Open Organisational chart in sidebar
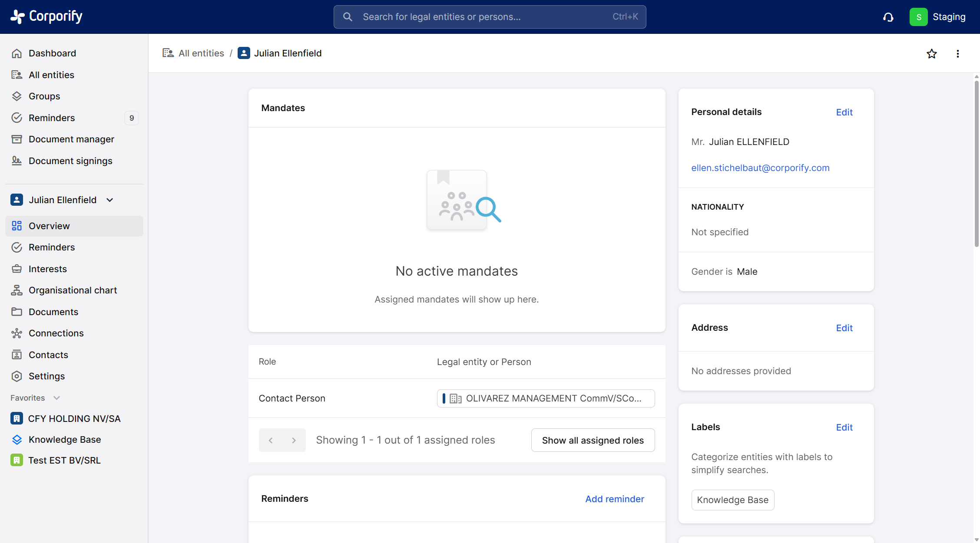 pos(73,290)
